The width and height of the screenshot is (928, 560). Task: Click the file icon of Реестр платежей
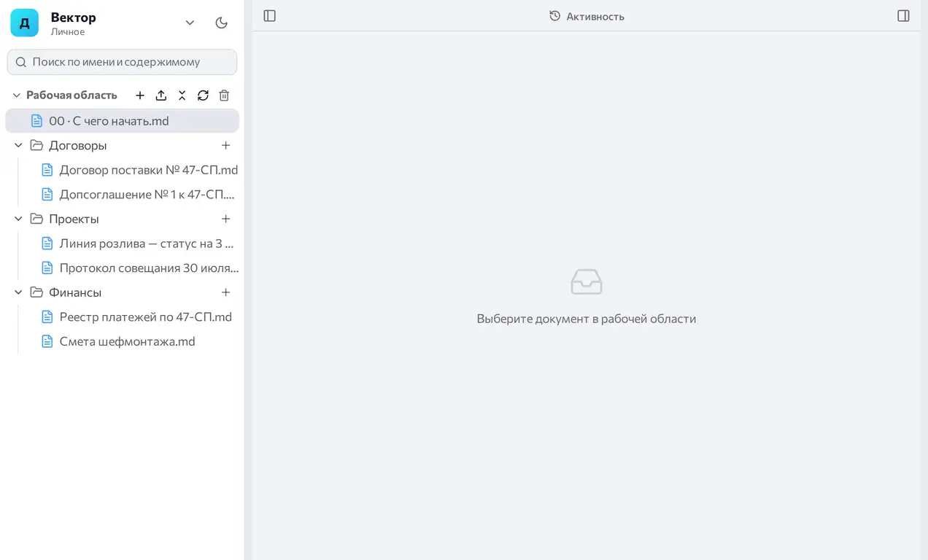coord(47,317)
